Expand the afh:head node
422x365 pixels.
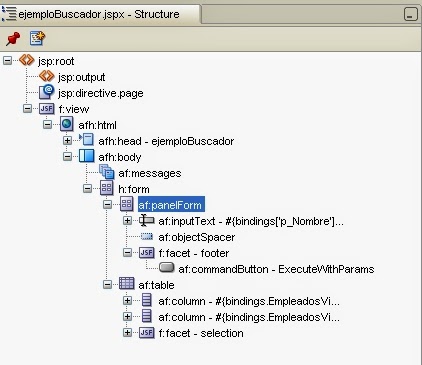click(x=67, y=141)
